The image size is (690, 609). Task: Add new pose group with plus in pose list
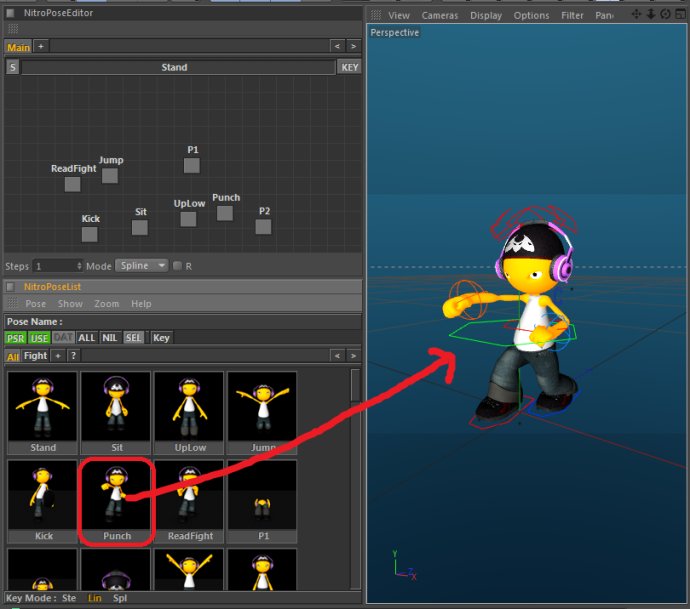pos(58,356)
